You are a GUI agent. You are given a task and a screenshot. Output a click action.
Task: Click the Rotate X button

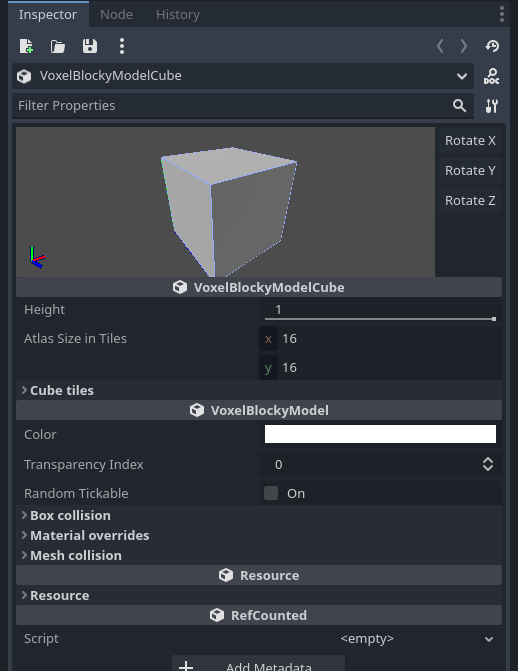(470, 140)
